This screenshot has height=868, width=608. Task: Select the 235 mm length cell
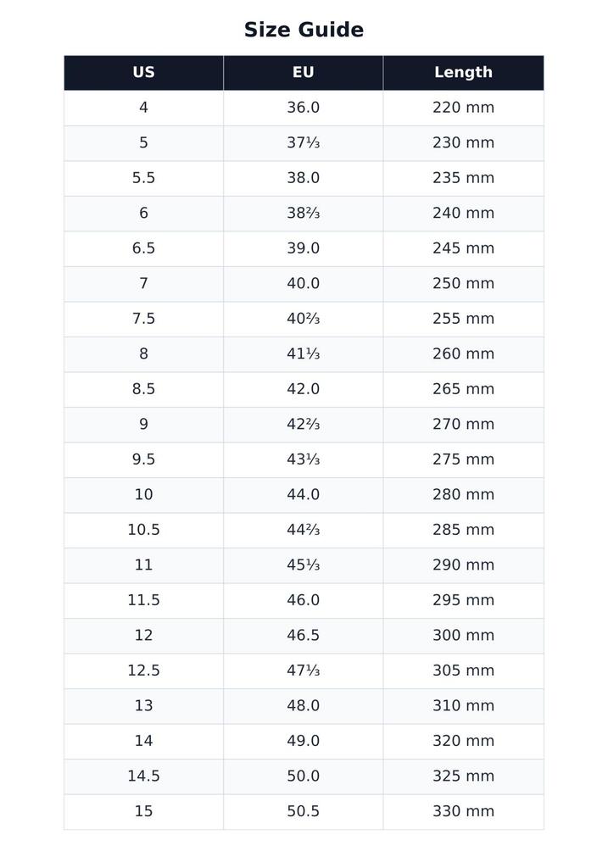tap(463, 178)
